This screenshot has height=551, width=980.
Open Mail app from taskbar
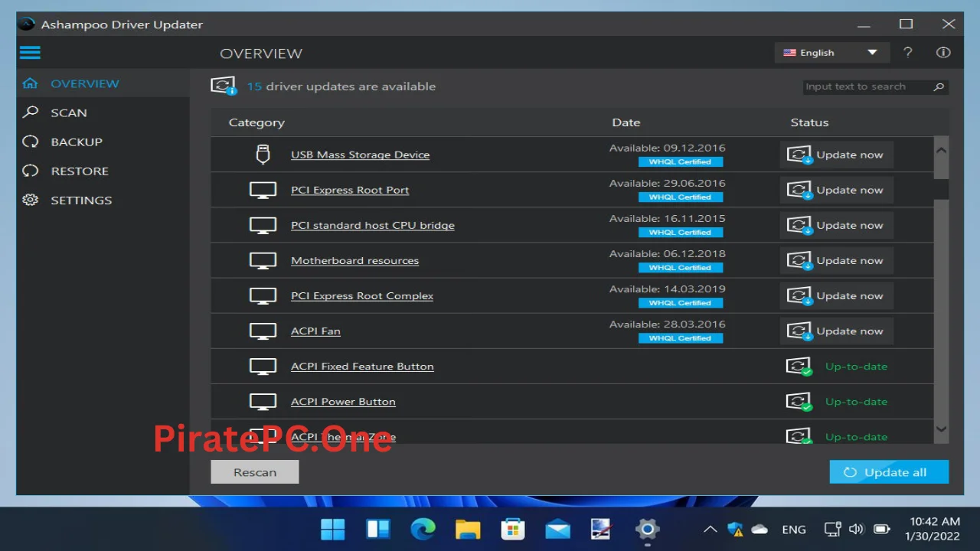coord(557,529)
